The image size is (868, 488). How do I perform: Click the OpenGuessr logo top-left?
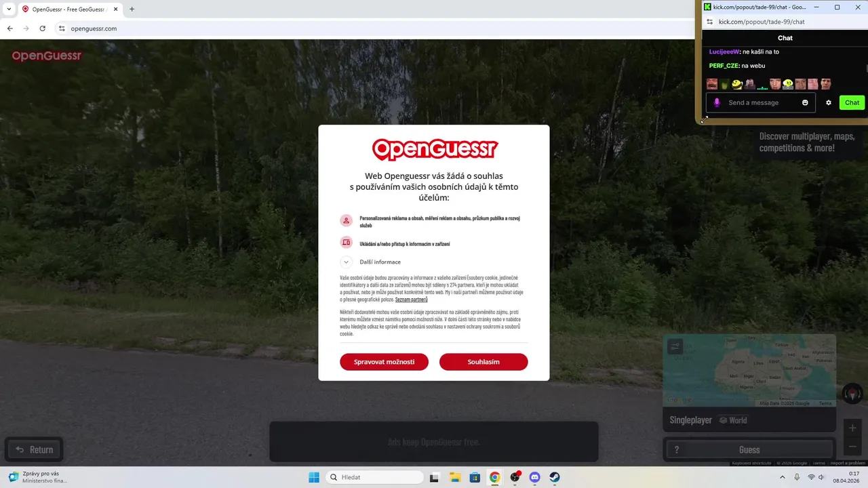point(46,56)
